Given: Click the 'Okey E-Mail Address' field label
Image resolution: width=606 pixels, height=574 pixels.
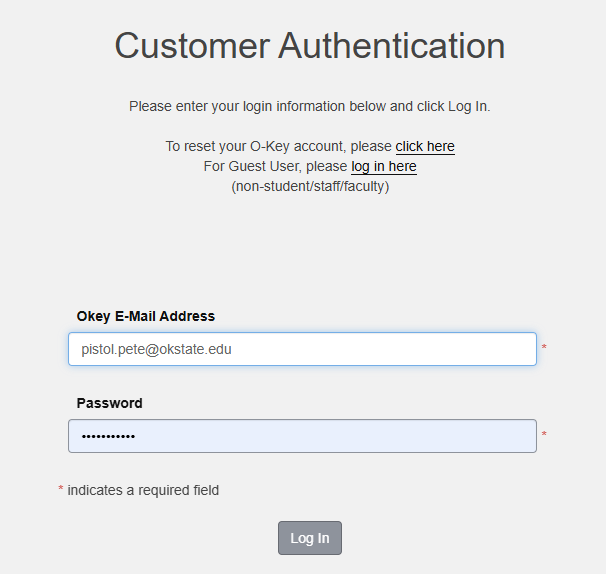Looking at the screenshot, I should [145, 316].
